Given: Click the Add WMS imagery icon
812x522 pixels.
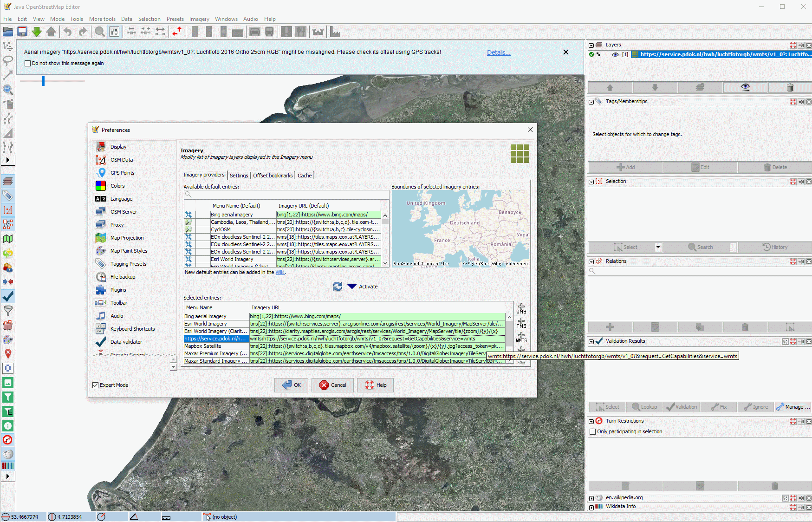Looking at the screenshot, I should tap(521, 308).
